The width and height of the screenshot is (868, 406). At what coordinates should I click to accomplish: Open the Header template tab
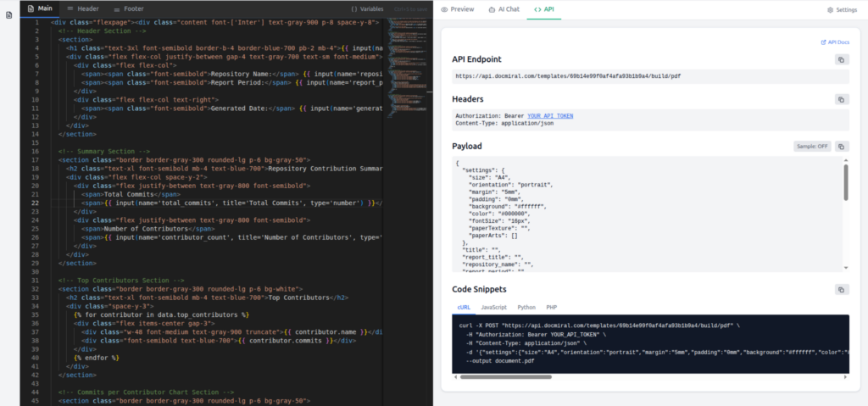tap(82, 8)
